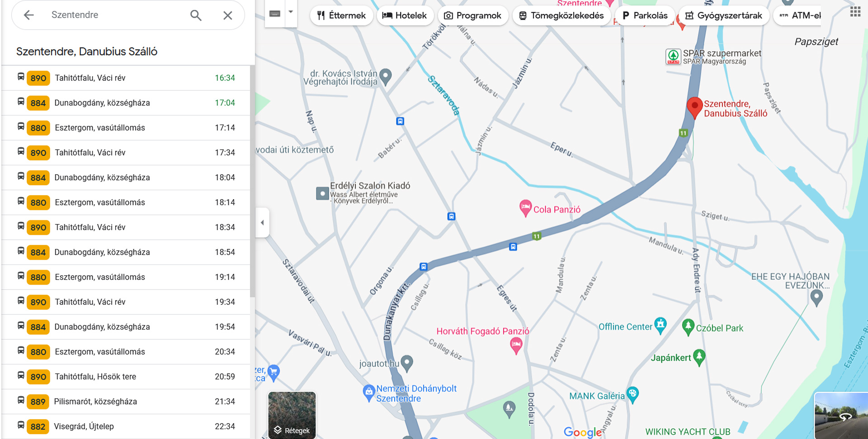Click the SPAR szupermarket map icon
This screenshot has width=868, height=439.
coord(673,57)
